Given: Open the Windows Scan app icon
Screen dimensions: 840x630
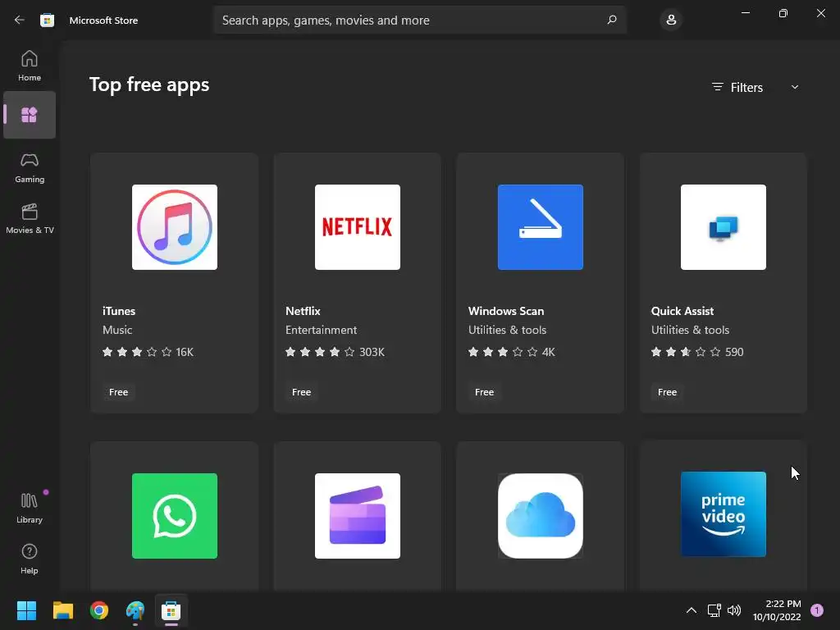Looking at the screenshot, I should click(540, 227).
